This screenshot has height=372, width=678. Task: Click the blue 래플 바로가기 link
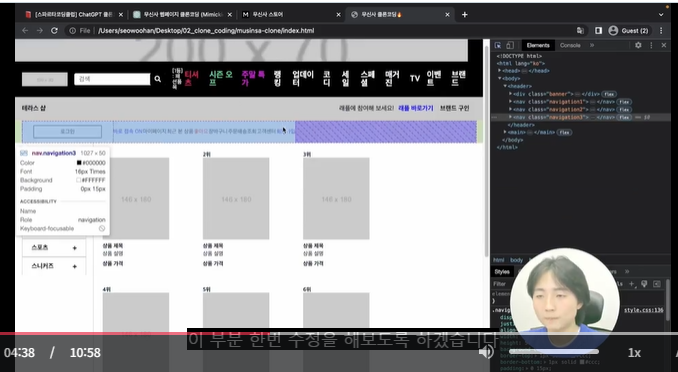tap(416, 108)
